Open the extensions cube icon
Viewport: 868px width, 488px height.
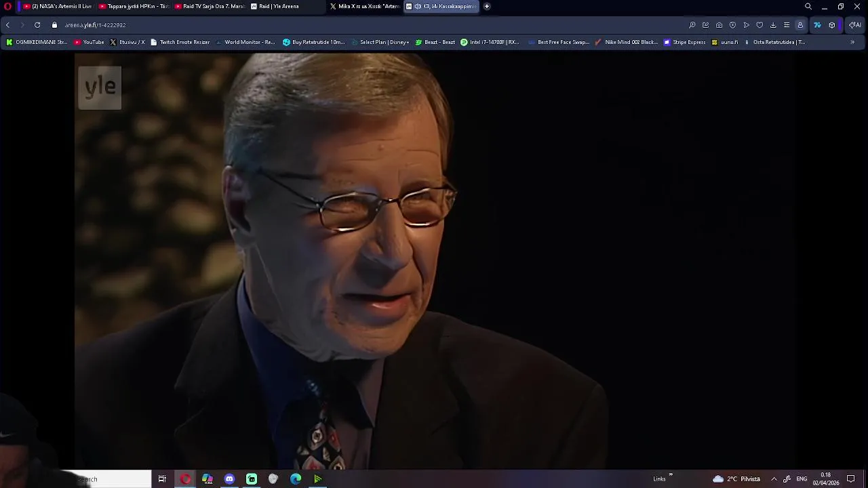point(832,25)
